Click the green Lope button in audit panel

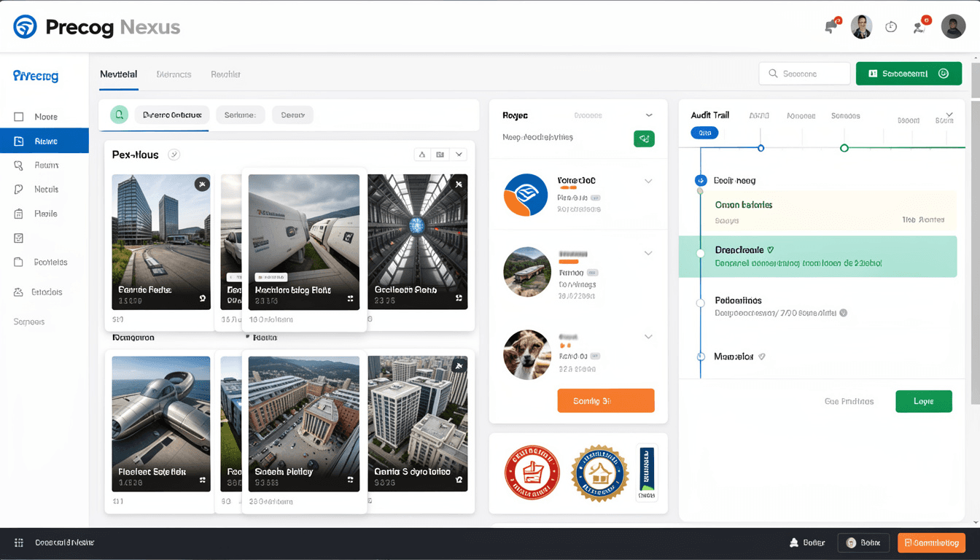tap(923, 402)
